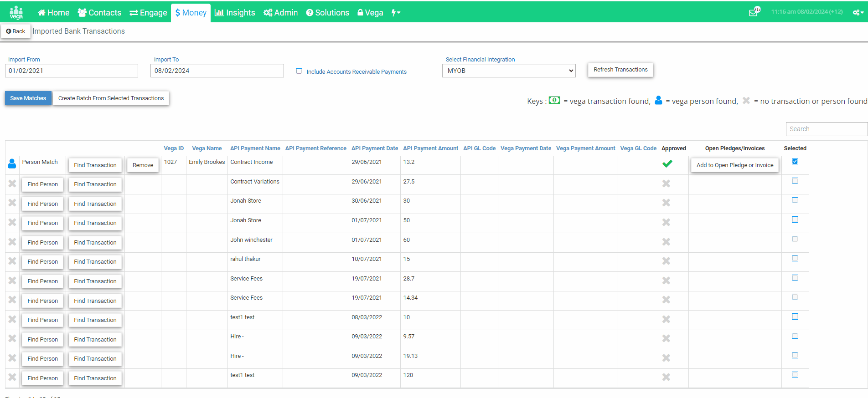Click Create Batch From Selected Transactions

pos(111,98)
